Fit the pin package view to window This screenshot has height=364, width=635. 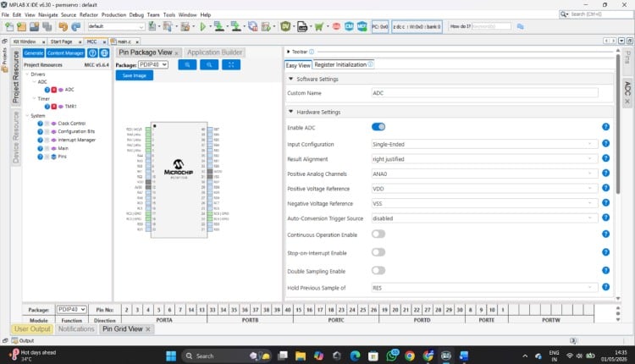[231, 65]
